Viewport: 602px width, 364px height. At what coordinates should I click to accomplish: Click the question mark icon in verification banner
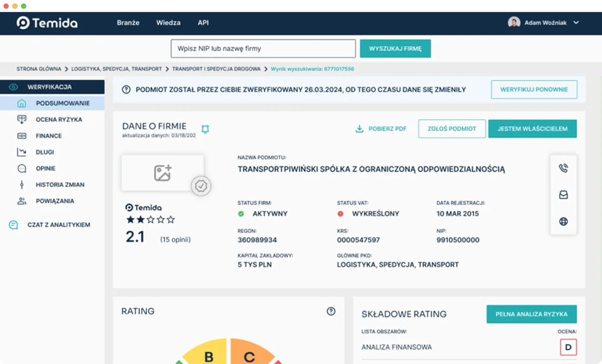click(126, 89)
